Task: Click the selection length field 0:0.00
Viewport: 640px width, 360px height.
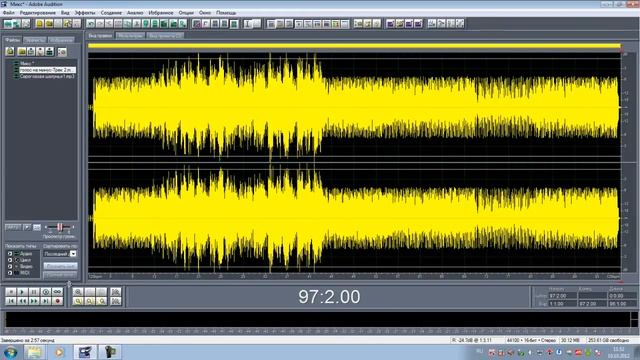Action: pos(622,296)
